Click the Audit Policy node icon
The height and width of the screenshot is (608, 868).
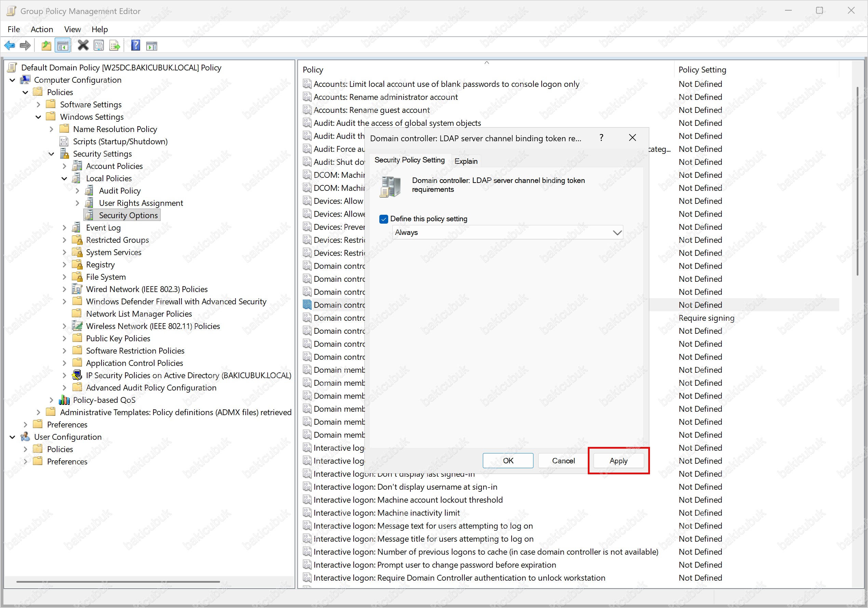coord(90,191)
